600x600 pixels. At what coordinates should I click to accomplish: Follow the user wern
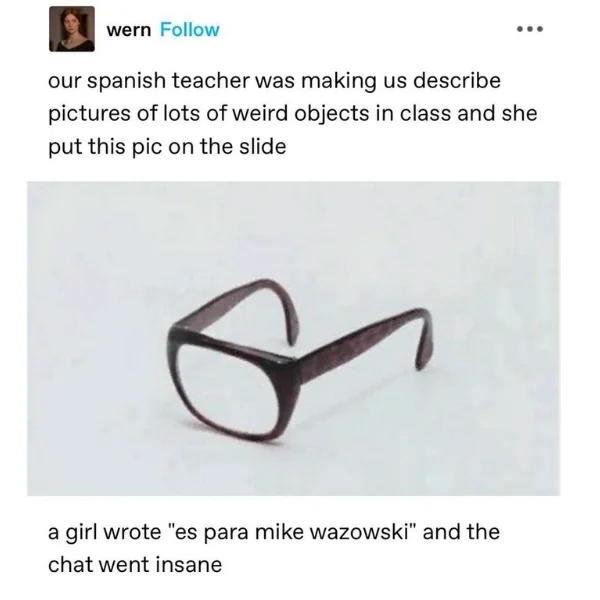click(190, 30)
